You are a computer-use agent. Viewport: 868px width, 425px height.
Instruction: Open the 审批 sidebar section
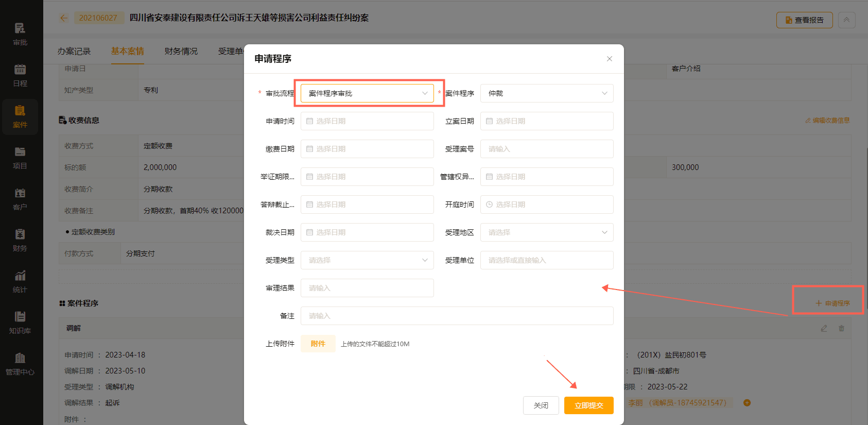coord(20,34)
